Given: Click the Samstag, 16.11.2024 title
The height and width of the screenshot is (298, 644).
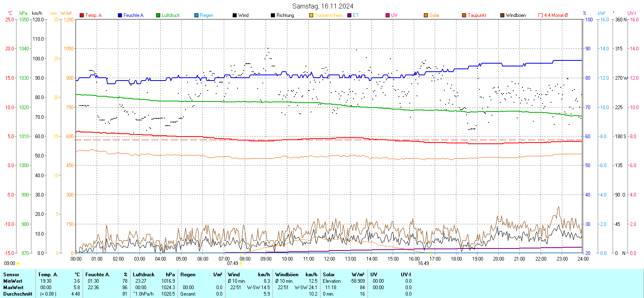Looking at the screenshot, I should click(x=322, y=6).
